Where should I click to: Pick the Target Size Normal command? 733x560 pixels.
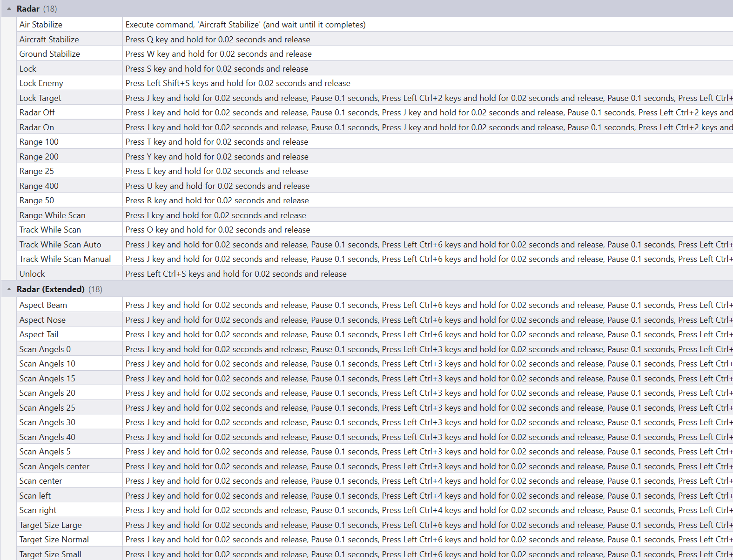[54, 540]
